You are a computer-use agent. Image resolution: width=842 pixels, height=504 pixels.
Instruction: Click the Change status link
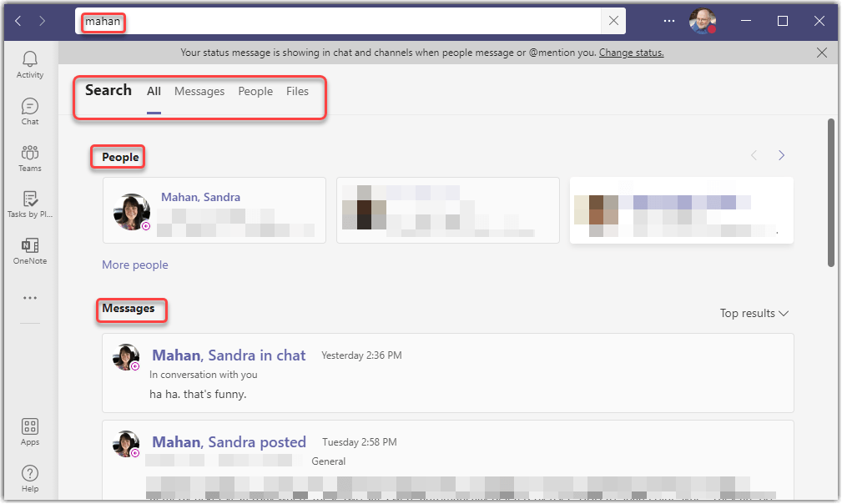[631, 53]
